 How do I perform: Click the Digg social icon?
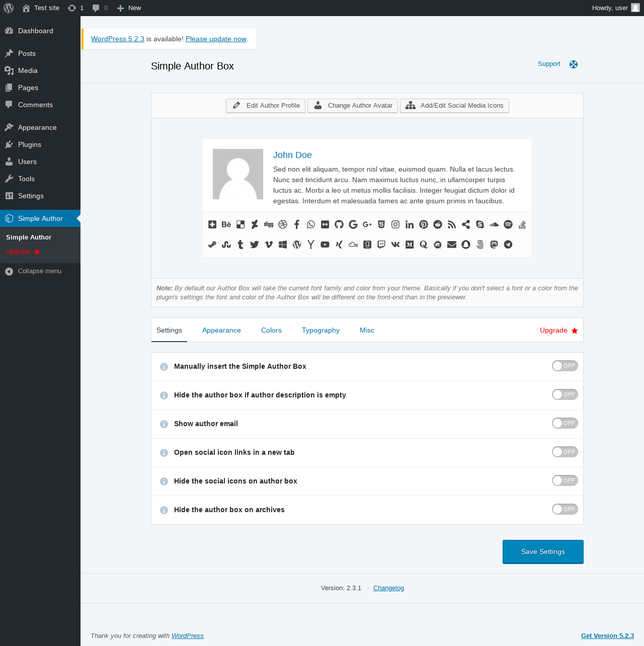point(269,224)
